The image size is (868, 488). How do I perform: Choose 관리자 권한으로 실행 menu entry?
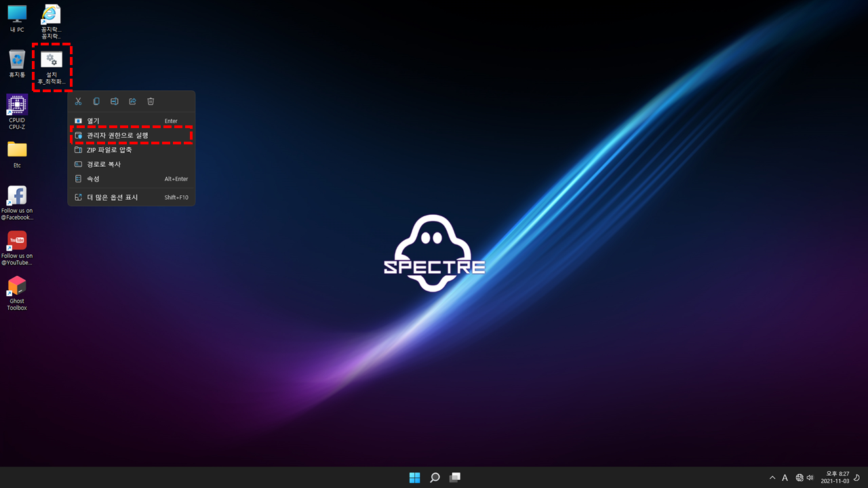tap(132, 136)
